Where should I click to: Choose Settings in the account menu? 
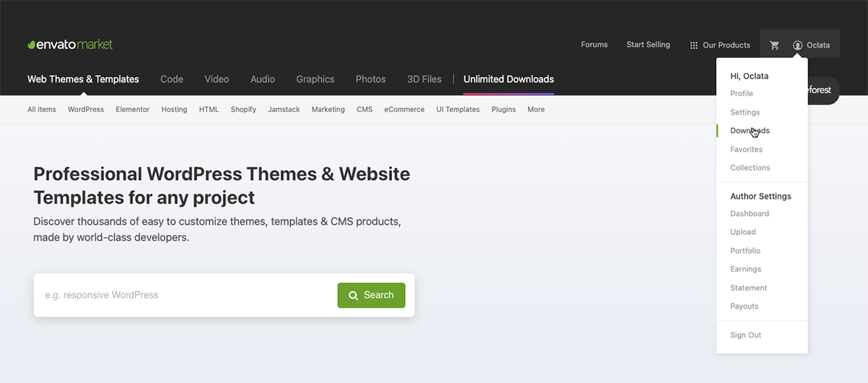[x=744, y=112]
